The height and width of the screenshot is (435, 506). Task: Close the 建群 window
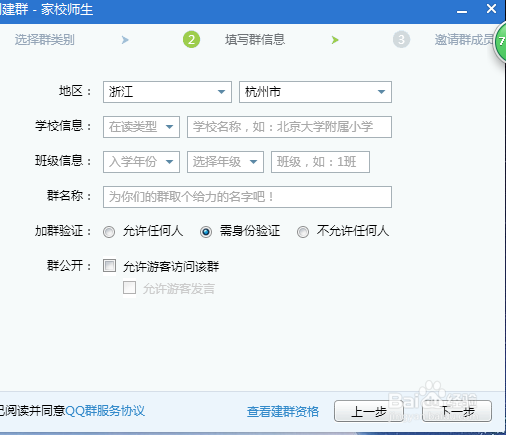tap(491, 8)
